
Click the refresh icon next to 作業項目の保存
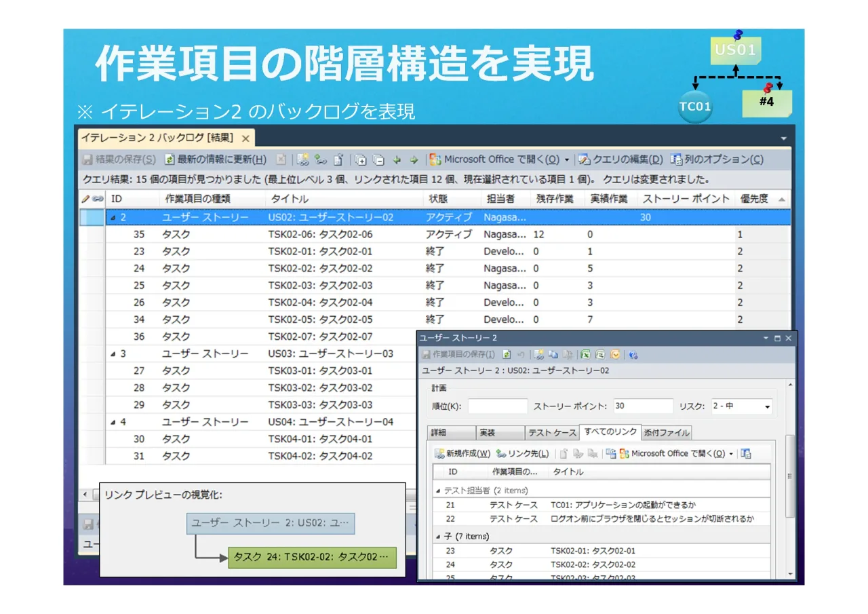pyautogui.click(x=507, y=354)
